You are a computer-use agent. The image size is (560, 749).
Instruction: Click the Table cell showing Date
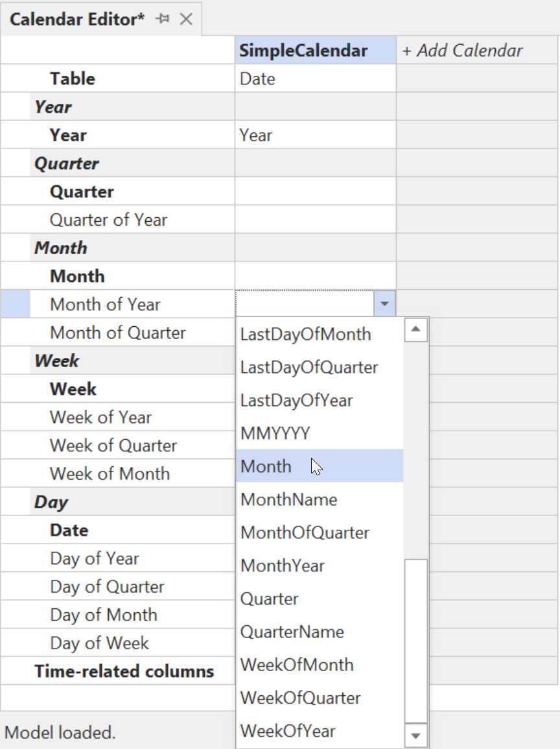click(x=315, y=79)
